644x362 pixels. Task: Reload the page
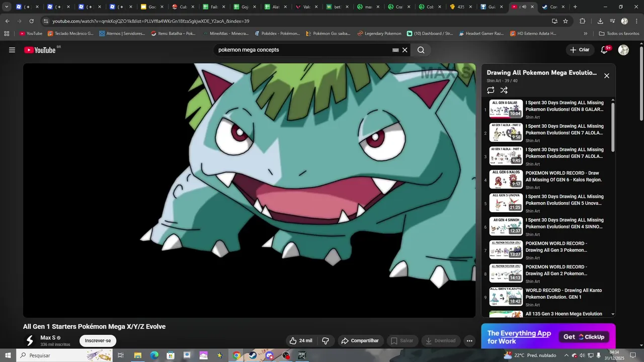click(31, 21)
